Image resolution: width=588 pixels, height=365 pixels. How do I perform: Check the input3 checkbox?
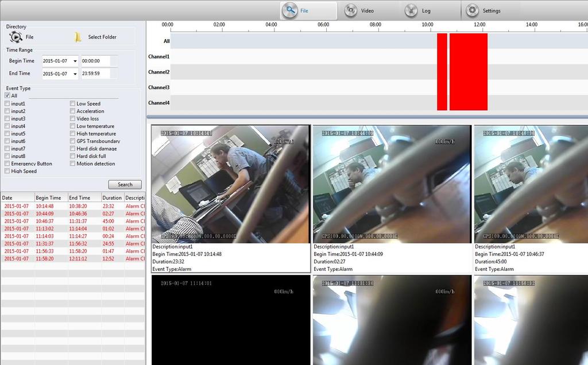point(7,118)
